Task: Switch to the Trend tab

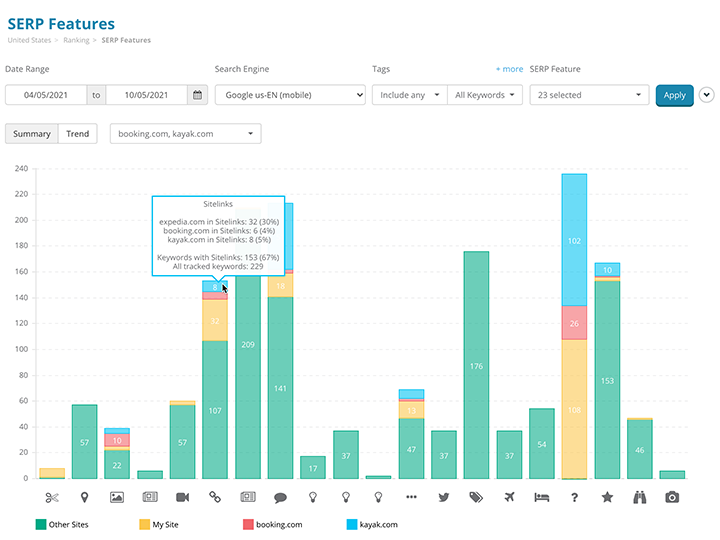Action: click(77, 133)
